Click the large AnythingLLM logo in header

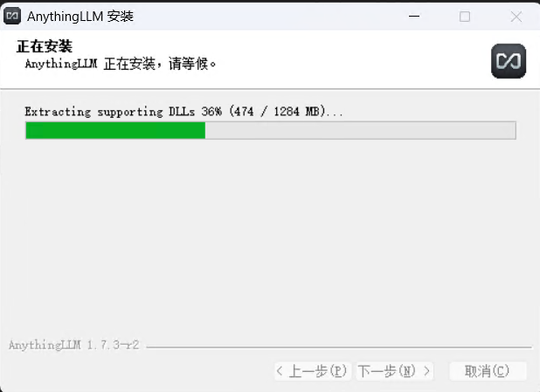click(509, 61)
